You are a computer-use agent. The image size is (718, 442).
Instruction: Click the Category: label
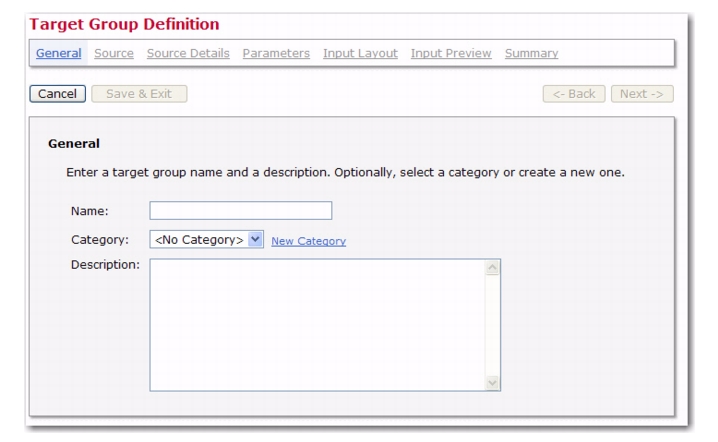point(100,240)
